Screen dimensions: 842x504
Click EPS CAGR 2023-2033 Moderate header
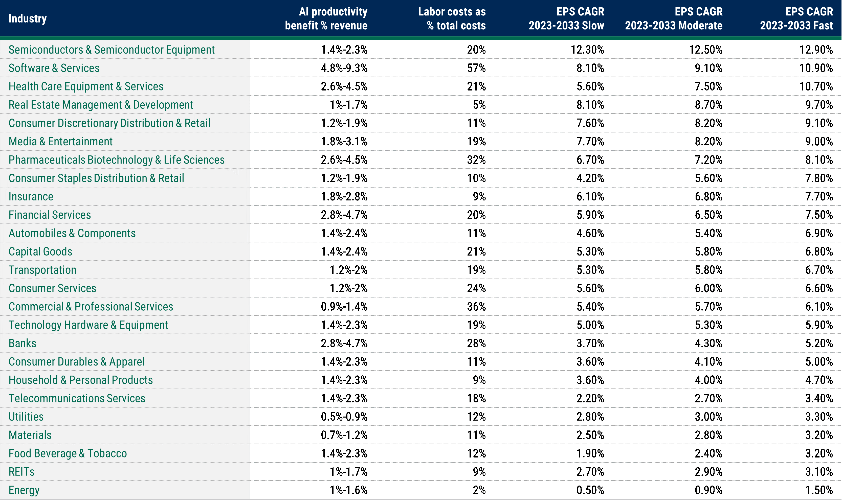pyautogui.click(x=674, y=18)
